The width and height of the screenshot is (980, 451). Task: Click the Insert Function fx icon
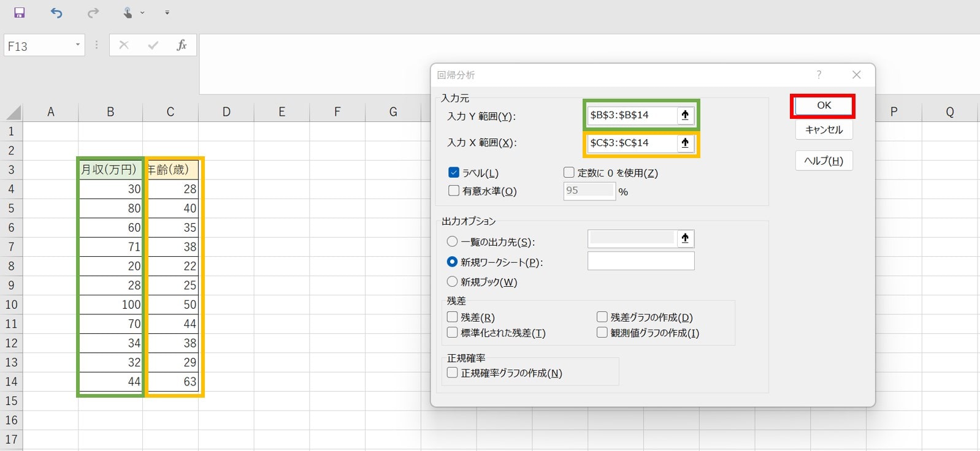(182, 45)
